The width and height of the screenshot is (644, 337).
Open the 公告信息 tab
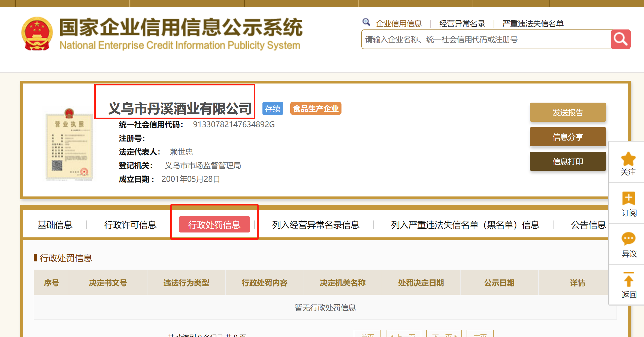click(588, 225)
